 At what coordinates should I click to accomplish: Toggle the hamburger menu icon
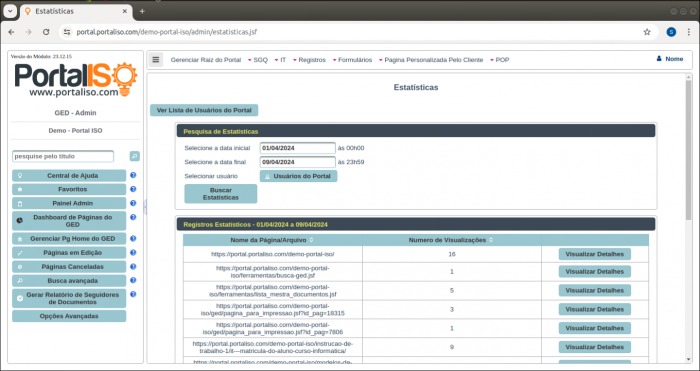pyautogui.click(x=155, y=59)
